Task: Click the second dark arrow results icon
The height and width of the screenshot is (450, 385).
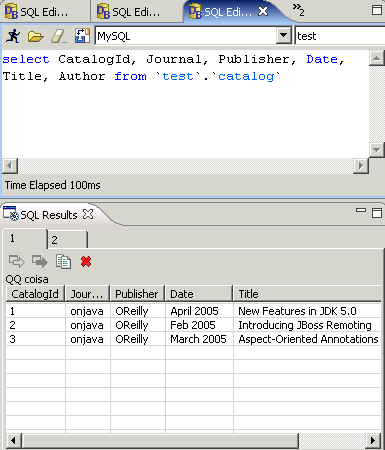Action: [x=40, y=261]
